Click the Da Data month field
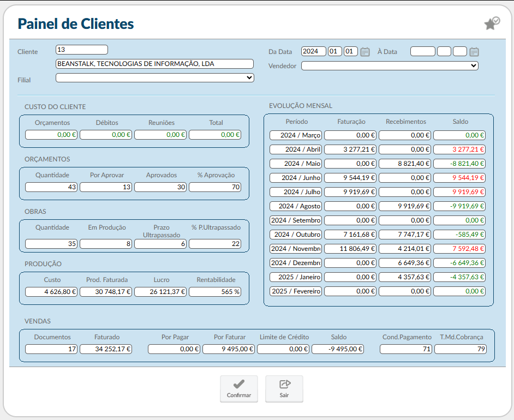Viewport: 514px width, 420px height. (x=335, y=52)
